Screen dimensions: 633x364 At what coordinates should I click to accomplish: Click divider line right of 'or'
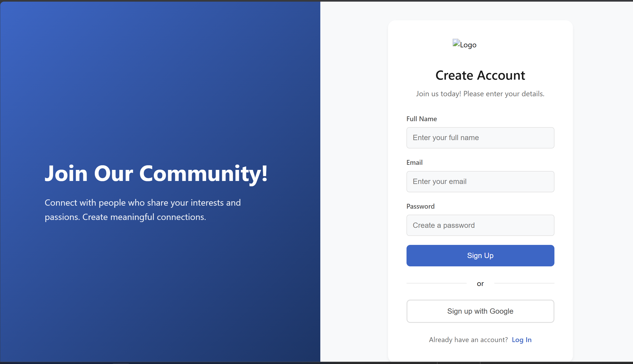tap(524, 283)
